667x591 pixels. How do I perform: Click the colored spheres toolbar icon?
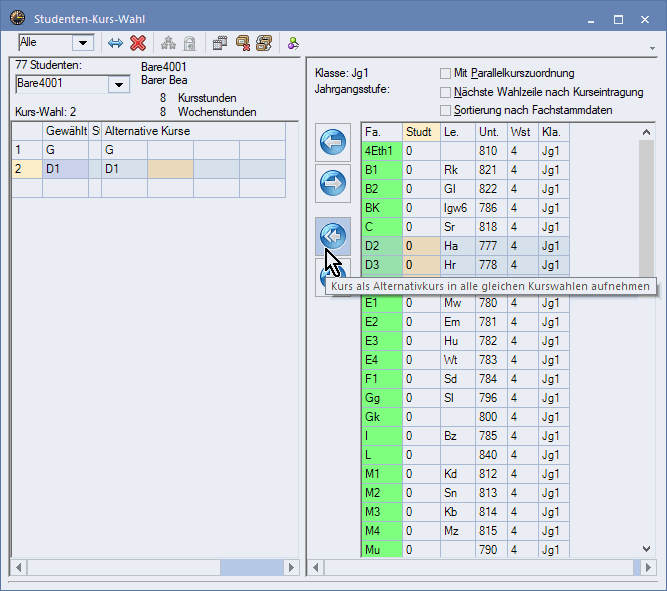[x=293, y=43]
